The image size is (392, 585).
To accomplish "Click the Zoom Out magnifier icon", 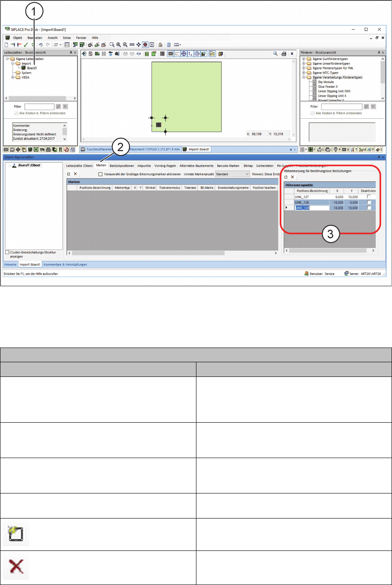I will point(125,44).
